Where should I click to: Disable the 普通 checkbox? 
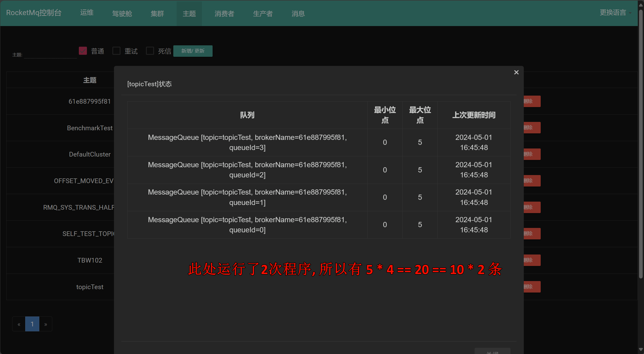(83, 51)
